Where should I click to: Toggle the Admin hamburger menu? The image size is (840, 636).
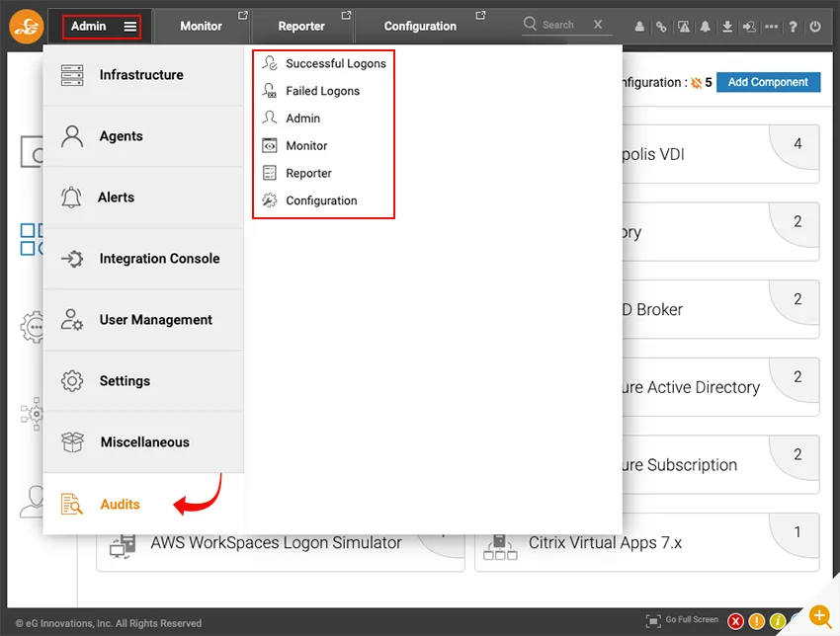pyautogui.click(x=130, y=27)
